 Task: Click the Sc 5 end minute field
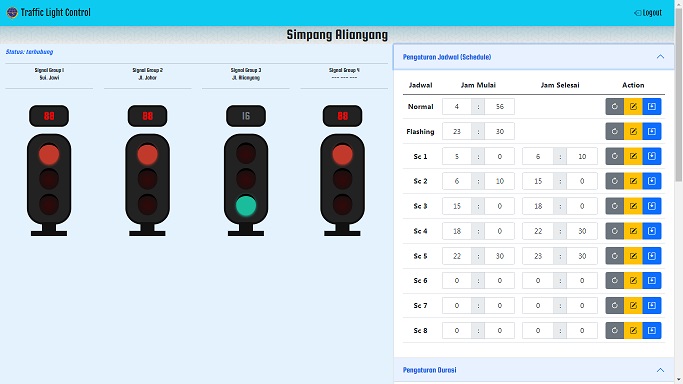582,256
